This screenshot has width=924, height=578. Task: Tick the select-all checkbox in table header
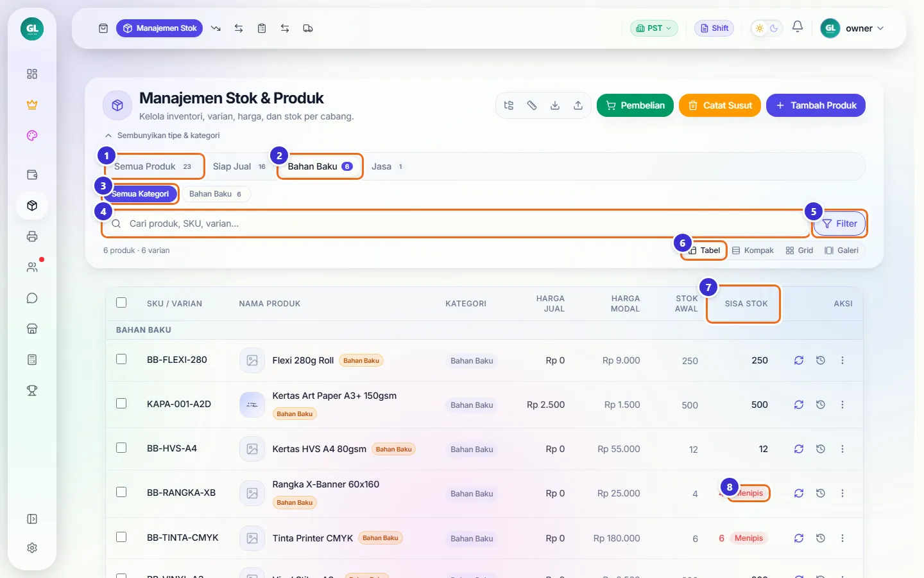[x=121, y=302]
